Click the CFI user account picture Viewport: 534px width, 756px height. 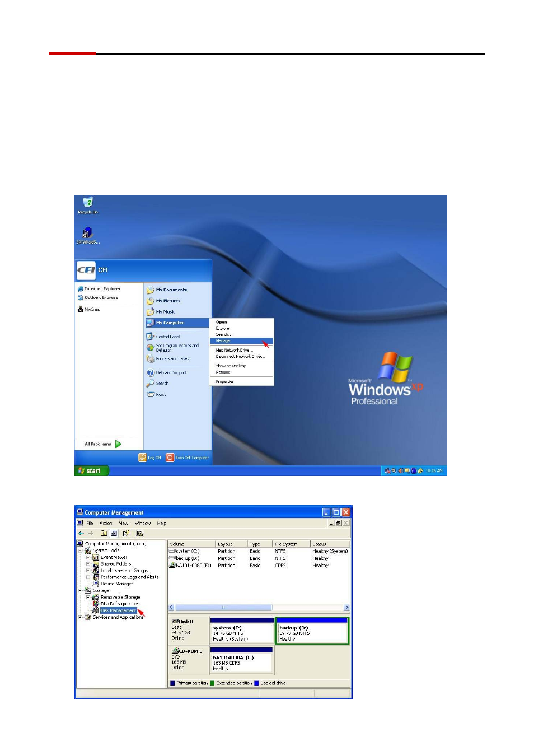tap(86, 270)
